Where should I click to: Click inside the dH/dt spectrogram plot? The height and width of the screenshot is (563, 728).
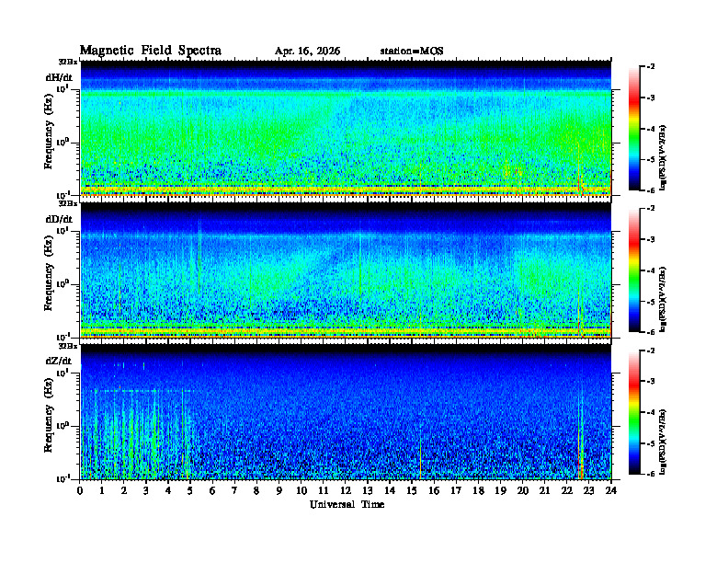[346, 129]
